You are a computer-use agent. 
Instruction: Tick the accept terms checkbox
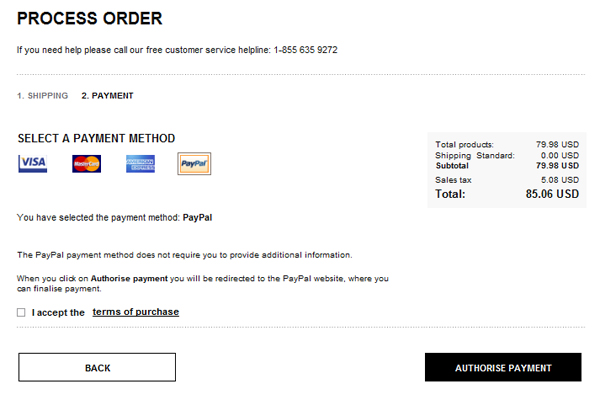(x=22, y=313)
